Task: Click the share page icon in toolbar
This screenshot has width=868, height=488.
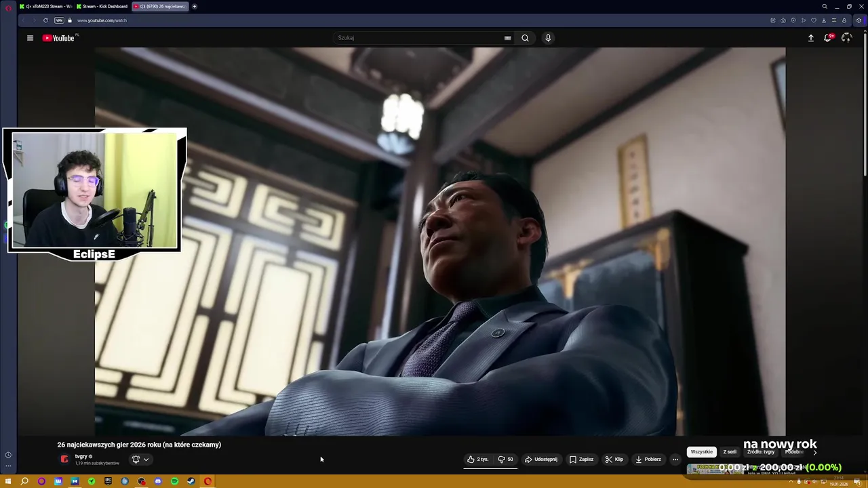Action: (773, 20)
